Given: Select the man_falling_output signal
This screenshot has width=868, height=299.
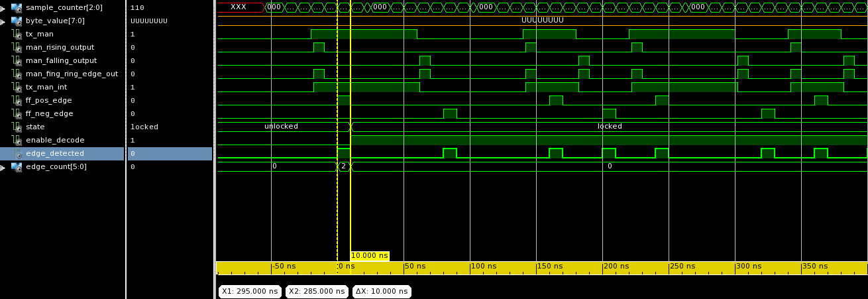Looking at the screenshot, I should (61, 60).
